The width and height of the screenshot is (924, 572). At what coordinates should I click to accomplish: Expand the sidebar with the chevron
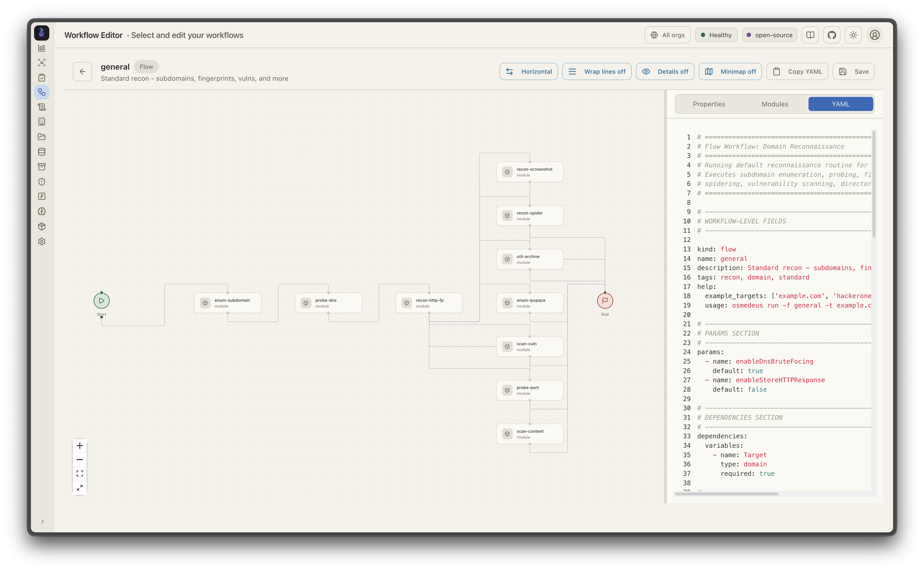coord(42,521)
